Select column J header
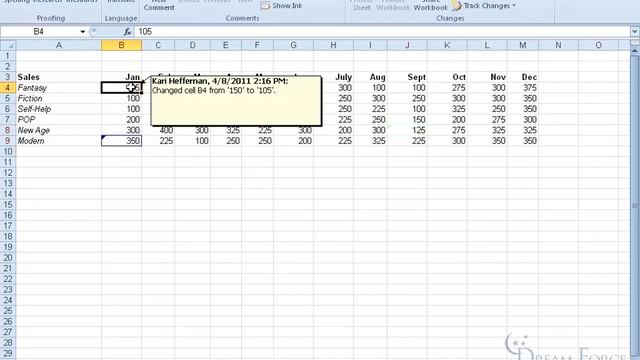 click(x=407, y=45)
